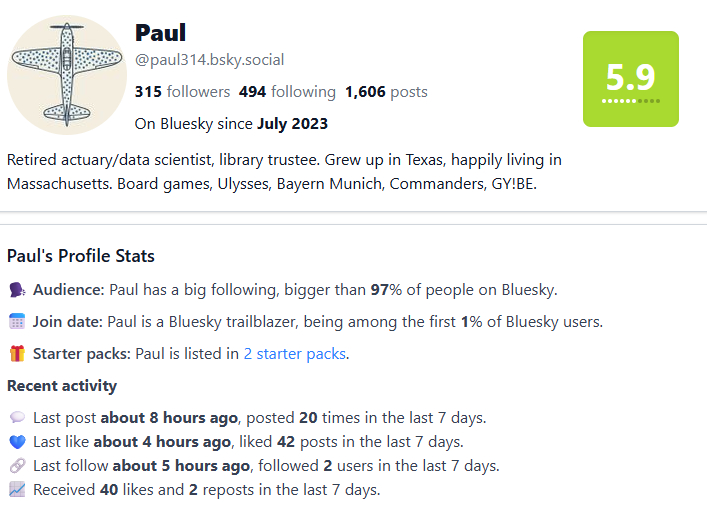The image size is (707, 508).
Task: Click the 'Paul' profile name heading
Action: [x=160, y=33]
